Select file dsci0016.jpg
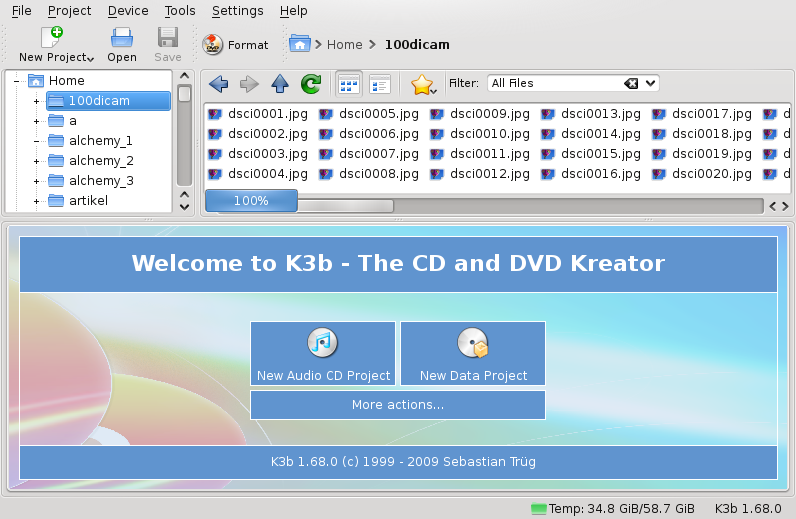The height and width of the screenshot is (519, 796). 601,174
